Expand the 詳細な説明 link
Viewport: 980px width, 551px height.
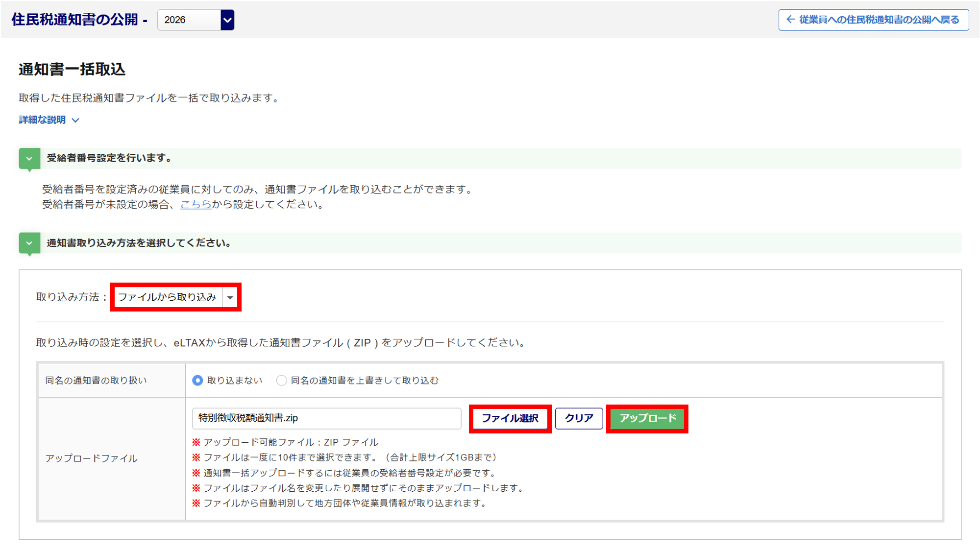(42, 120)
